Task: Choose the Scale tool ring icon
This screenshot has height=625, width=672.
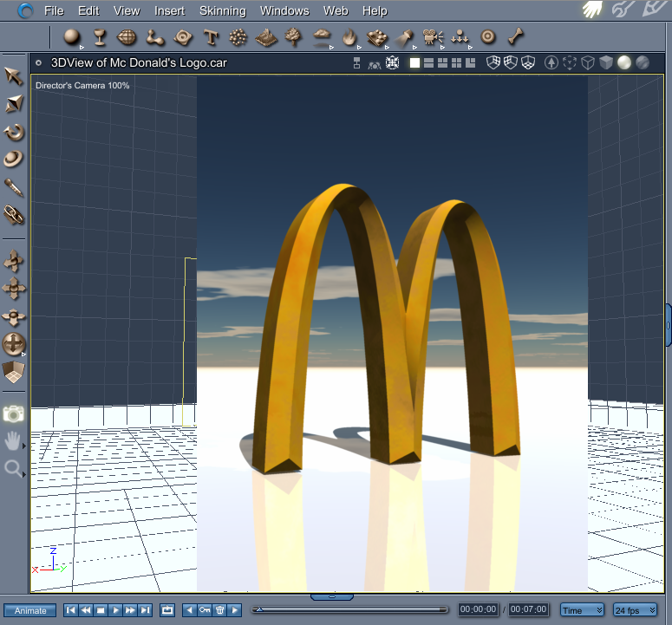Action: click(x=14, y=159)
